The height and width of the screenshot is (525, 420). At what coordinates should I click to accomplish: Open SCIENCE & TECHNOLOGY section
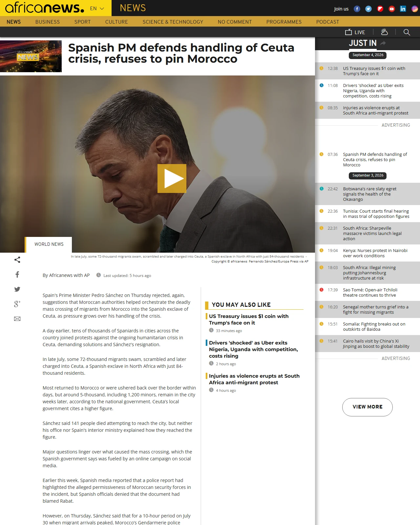point(173,22)
